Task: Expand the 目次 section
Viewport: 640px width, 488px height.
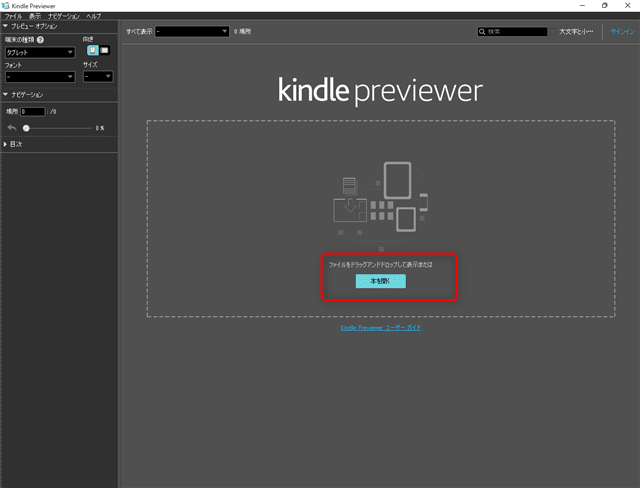Action: pyautogui.click(x=5, y=144)
